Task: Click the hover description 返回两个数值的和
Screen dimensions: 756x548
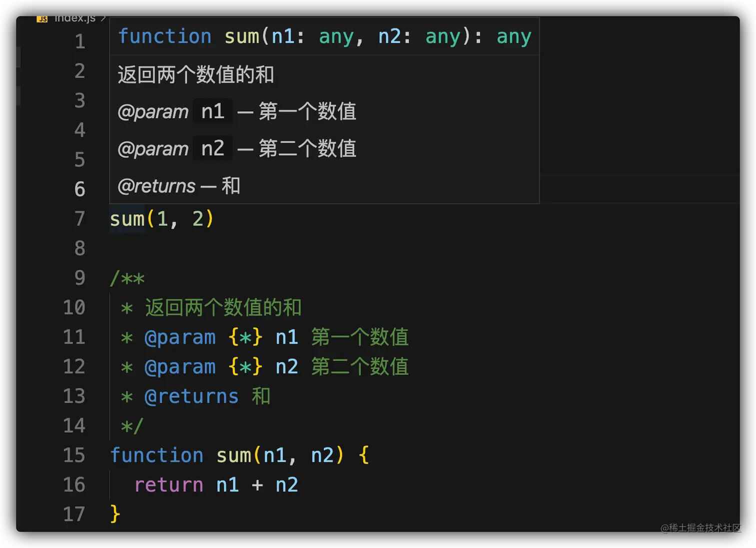Action: [x=195, y=75]
